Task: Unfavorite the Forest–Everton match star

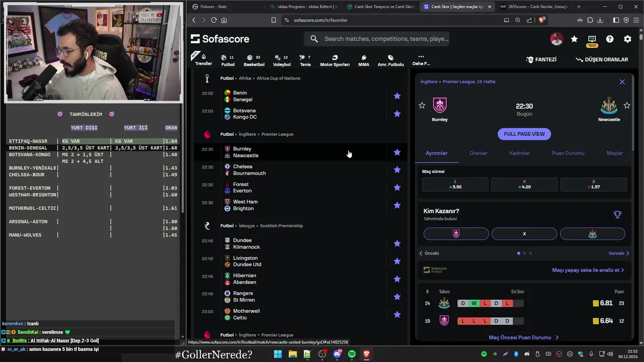Action: 397,188
